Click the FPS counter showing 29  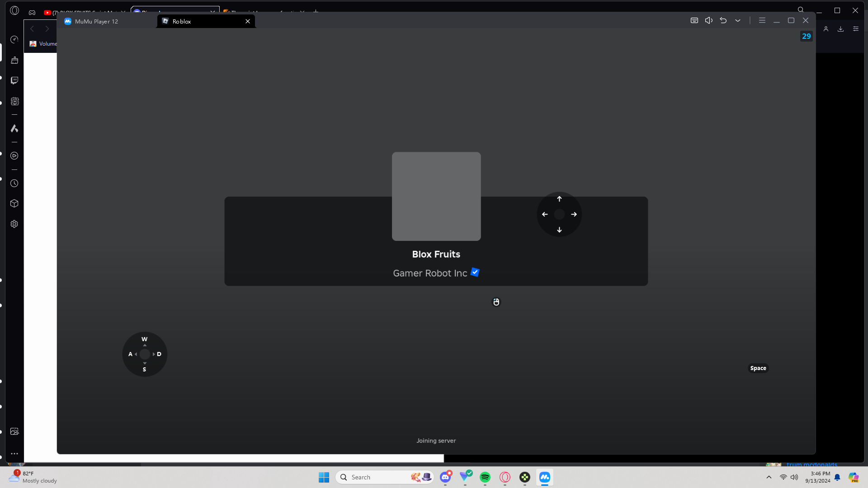(x=807, y=36)
